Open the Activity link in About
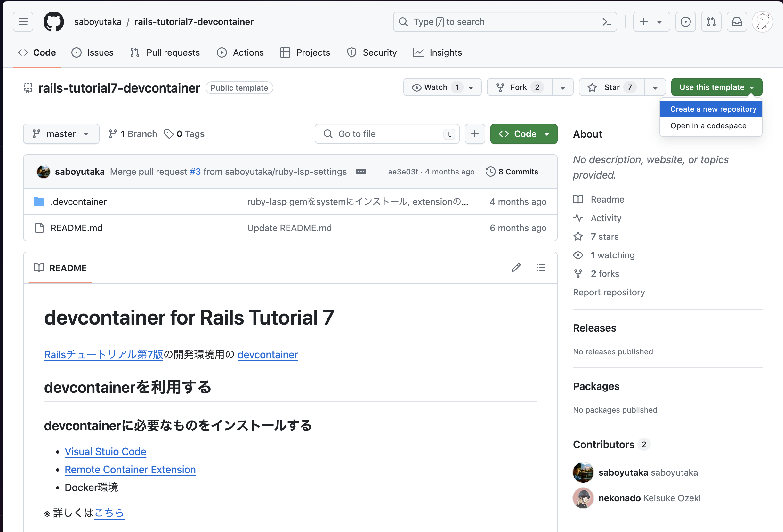 click(597, 218)
